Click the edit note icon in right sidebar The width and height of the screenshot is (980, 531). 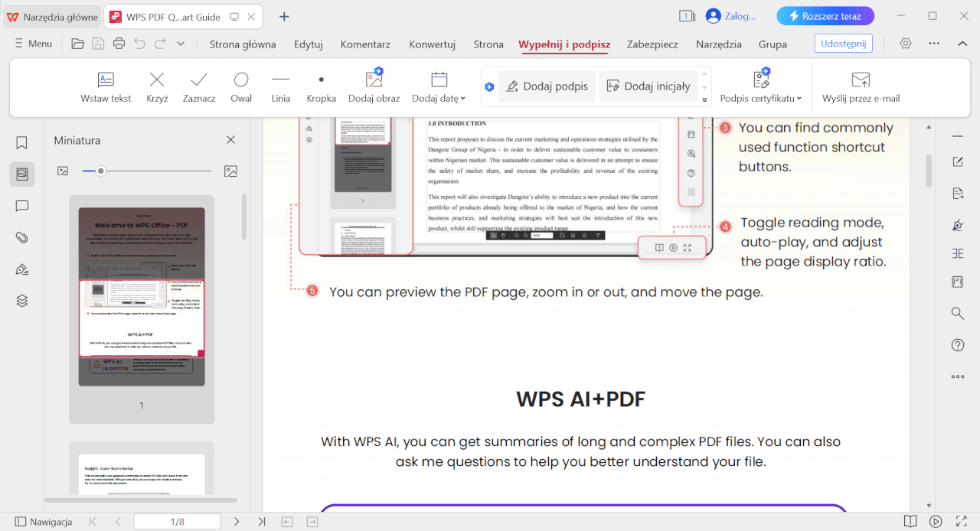(958, 161)
